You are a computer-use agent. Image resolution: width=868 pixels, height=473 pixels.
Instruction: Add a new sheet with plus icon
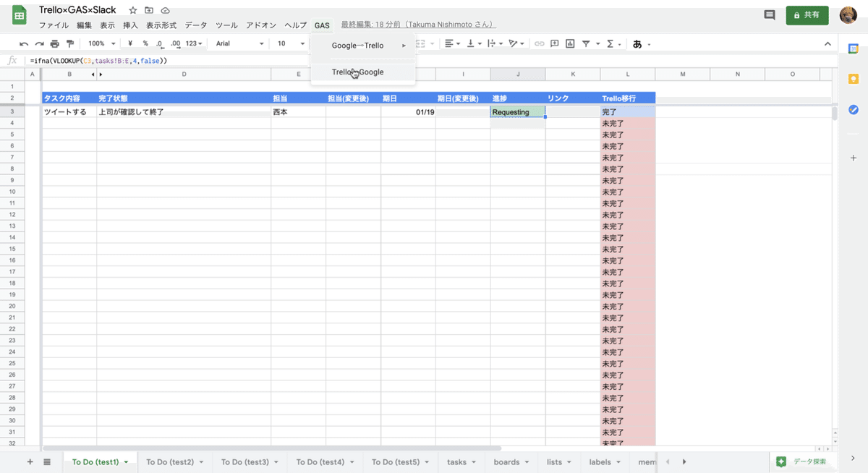point(30,461)
